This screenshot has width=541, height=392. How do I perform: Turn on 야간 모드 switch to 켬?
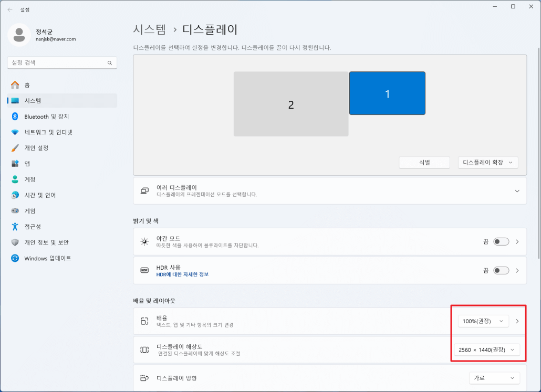[501, 241]
